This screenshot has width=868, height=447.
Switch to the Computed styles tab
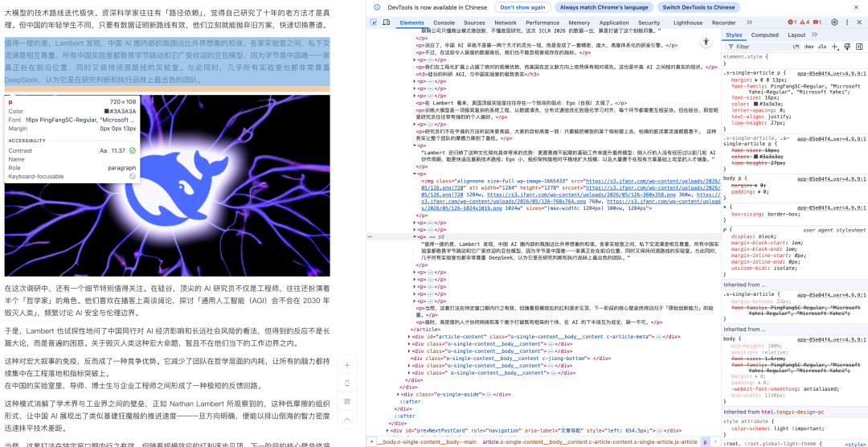tap(764, 35)
